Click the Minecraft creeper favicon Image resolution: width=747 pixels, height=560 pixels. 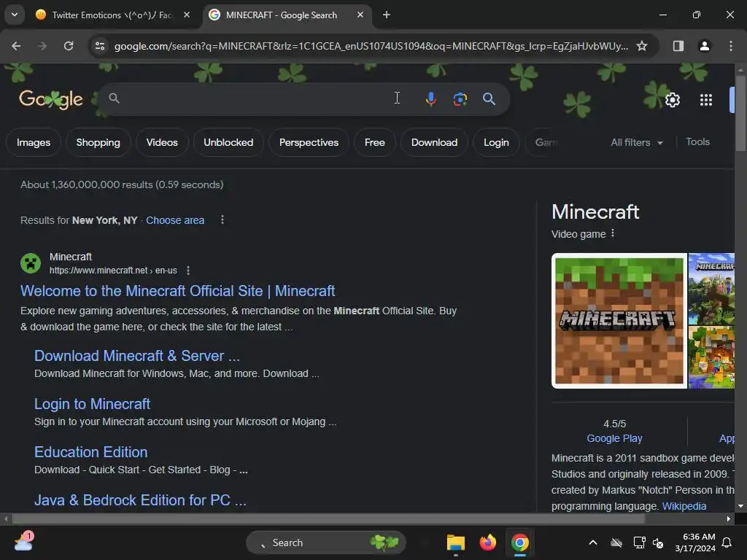31,262
